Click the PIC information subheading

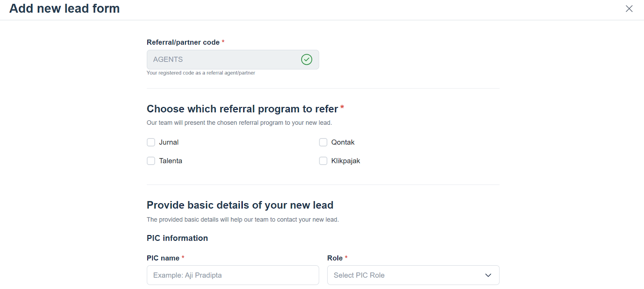[x=177, y=238]
